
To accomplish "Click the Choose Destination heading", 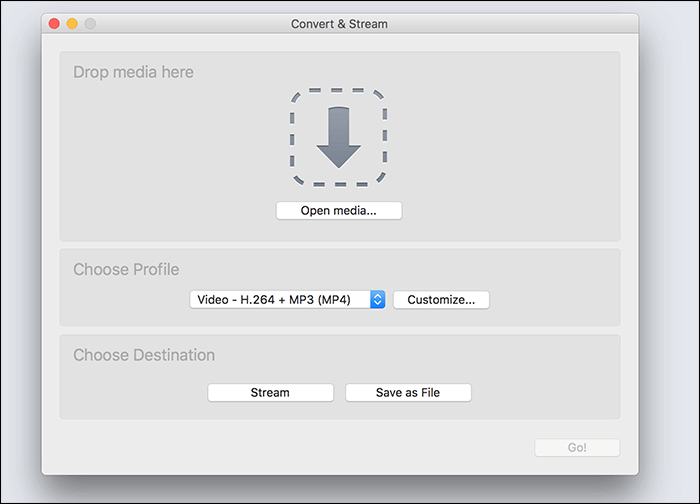I will [144, 355].
